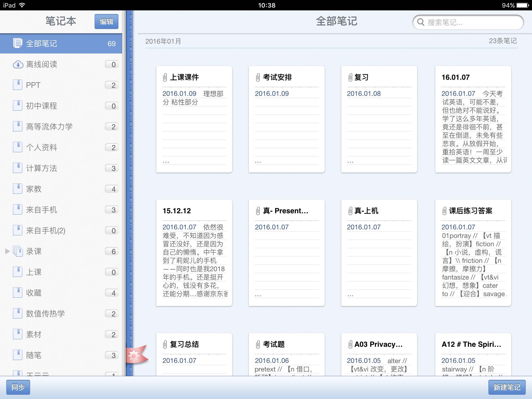Select the 收藏 notebook icon
532x399 pixels.
click(18, 293)
